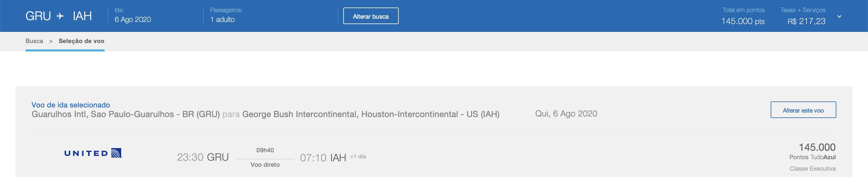868x189 pixels.
Task: Click the R$ 217,23 taxes amount
Action: [806, 21]
